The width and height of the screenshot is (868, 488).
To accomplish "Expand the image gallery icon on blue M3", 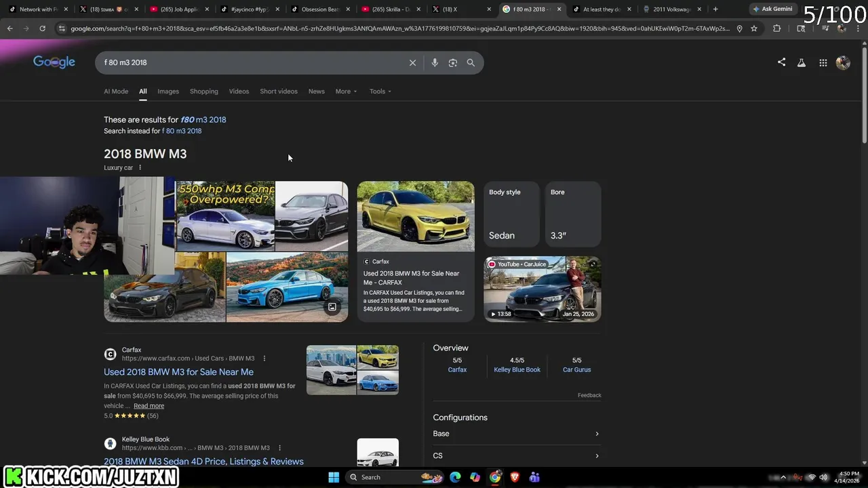I will click(x=332, y=307).
